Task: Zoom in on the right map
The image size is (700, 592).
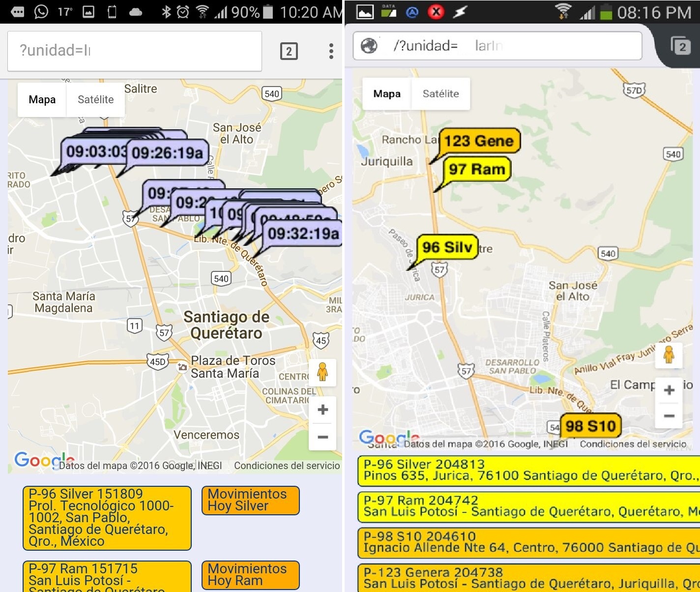Action: [669, 390]
